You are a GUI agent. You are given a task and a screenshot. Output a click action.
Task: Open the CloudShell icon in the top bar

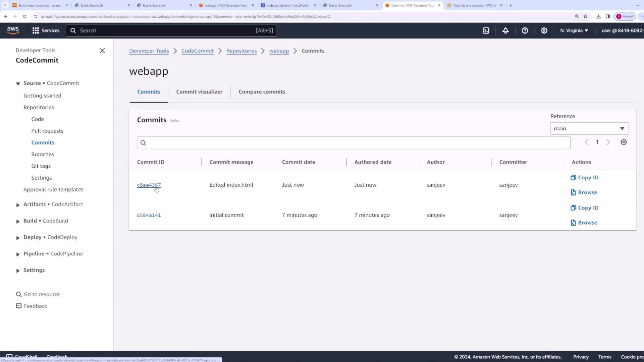(486, 31)
